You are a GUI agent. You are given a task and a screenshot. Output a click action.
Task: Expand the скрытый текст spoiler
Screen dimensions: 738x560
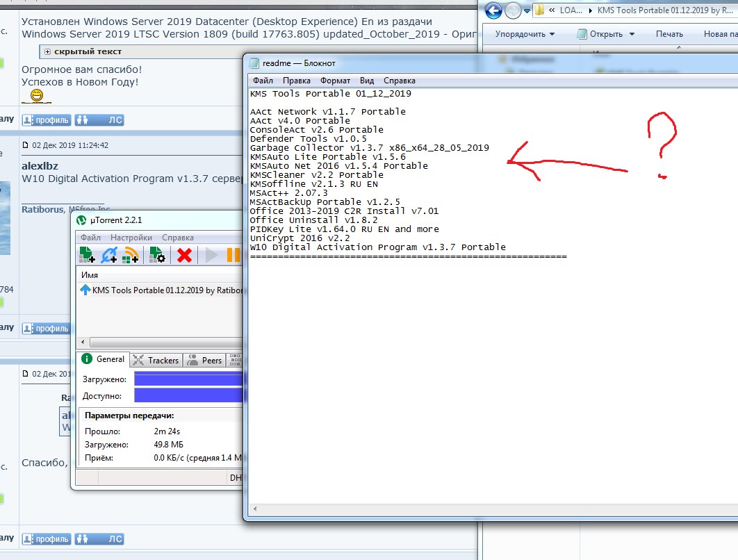[47, 52]
